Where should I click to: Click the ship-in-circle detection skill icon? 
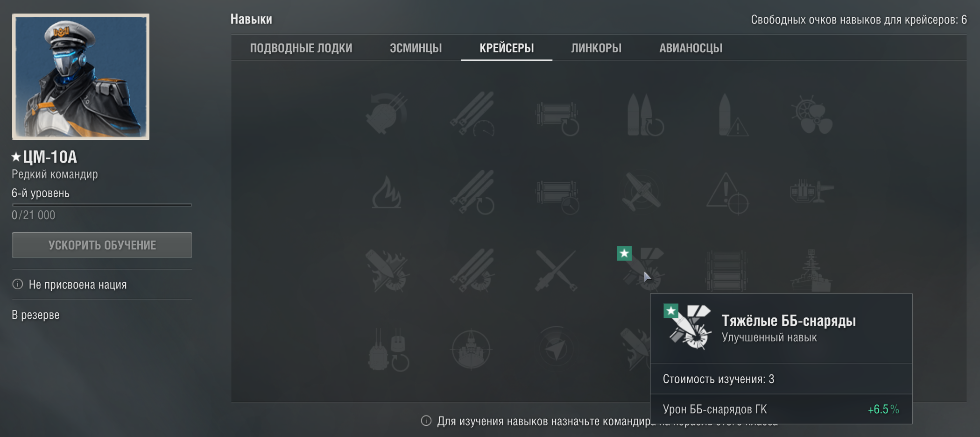point(471,349)
